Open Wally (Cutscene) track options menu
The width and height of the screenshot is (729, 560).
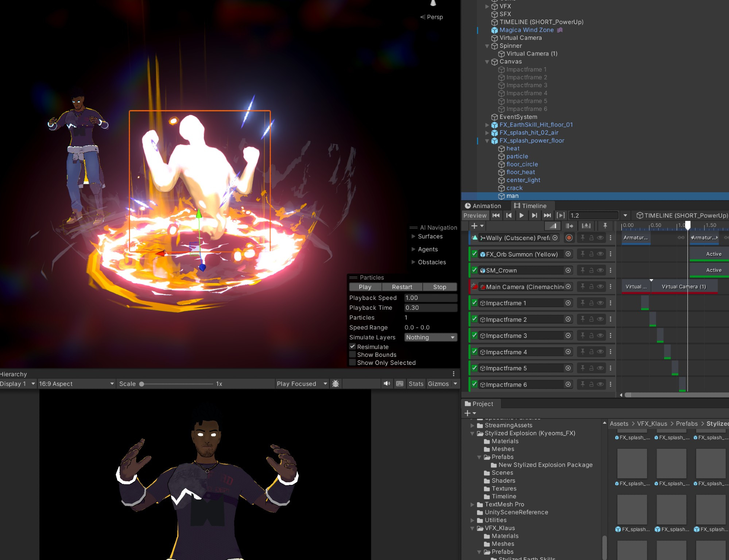click(610, 238)
